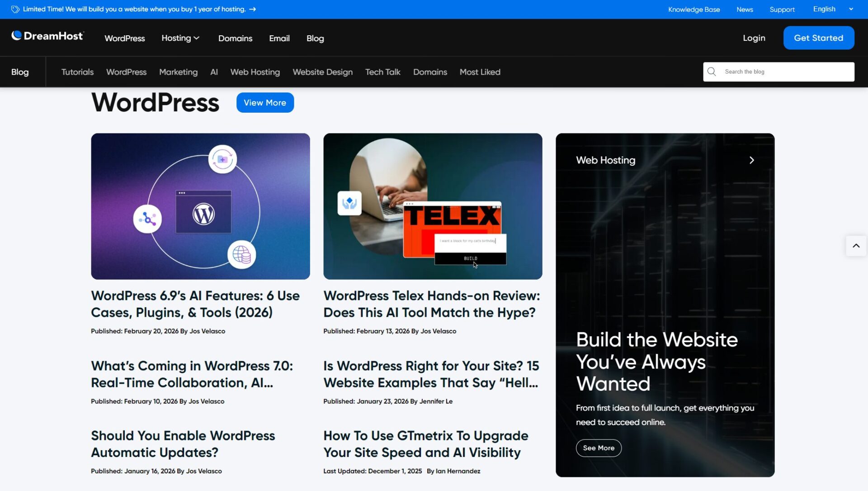Click the scroll-to-top arrow on the right edge
Image resolution: width=868 pixels, height=491 pixels.
(x=856, y=245)
